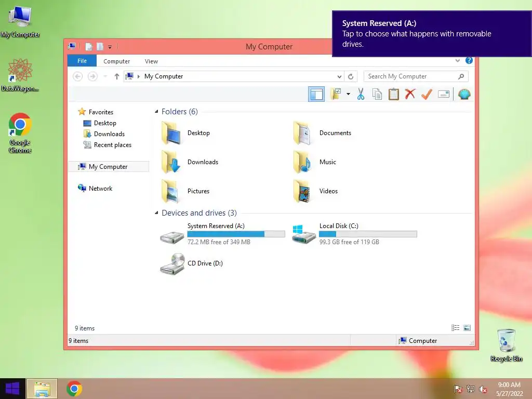Click the Refresh button next to address bar
This screenshot has height=399, width=532.
coord(351,76)
